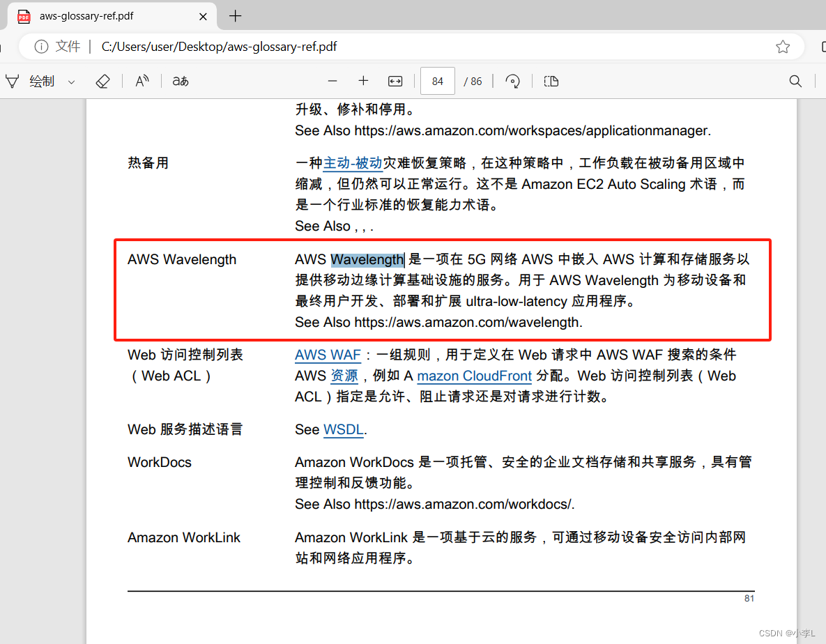Click the Web 服务描述语言 term heading

pyautogui.click(x=185, y=430)
